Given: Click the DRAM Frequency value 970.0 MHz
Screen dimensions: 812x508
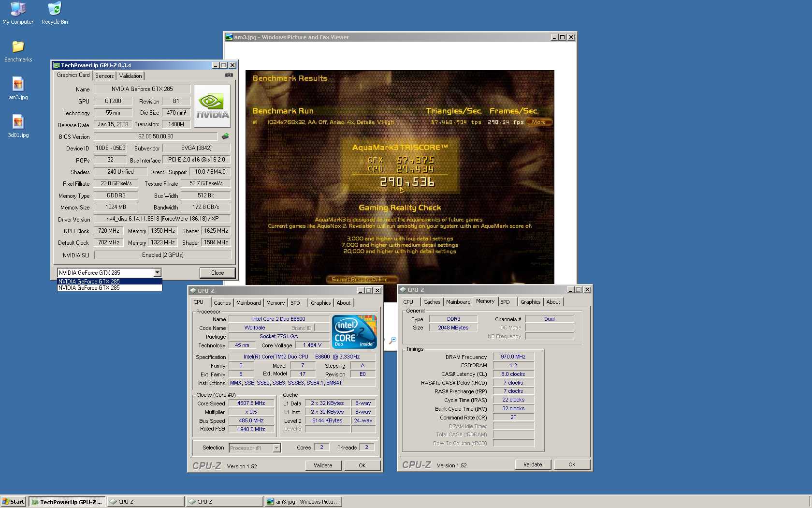Looking at the screenshot, I should click(x=513, y=357).
